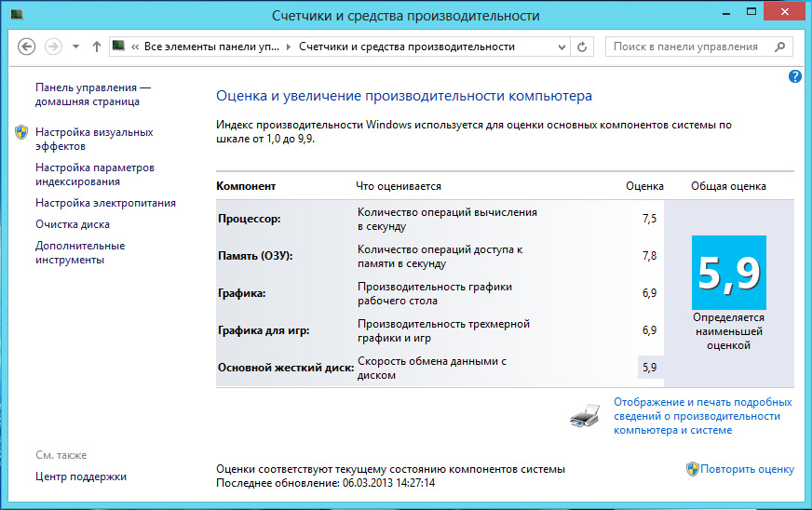Click the 'Компонент' column header
The width and height of the screenshot is (812, 510).
(246, 186)
